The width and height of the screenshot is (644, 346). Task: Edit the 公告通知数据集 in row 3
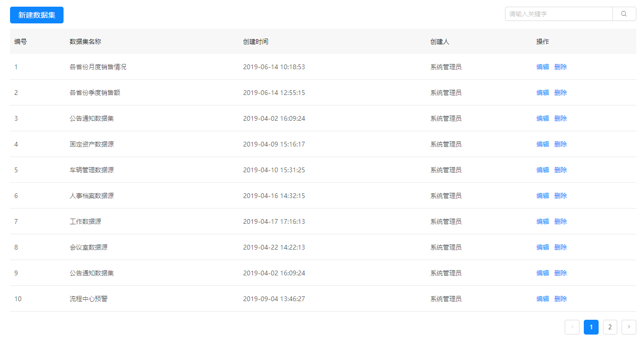pyautogui.click(x=543, y=118)
